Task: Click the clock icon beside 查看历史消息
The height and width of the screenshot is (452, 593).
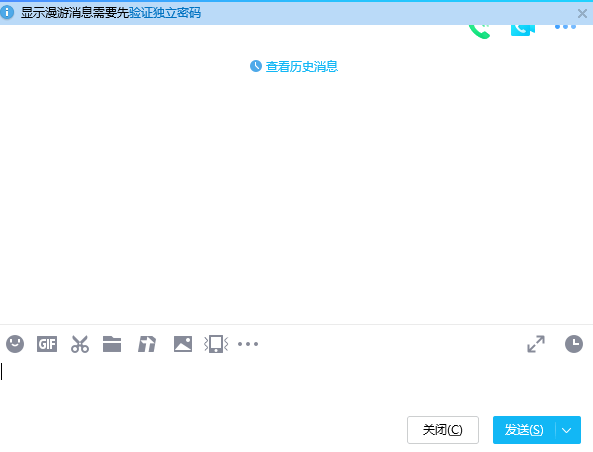Action: point(256,66)
